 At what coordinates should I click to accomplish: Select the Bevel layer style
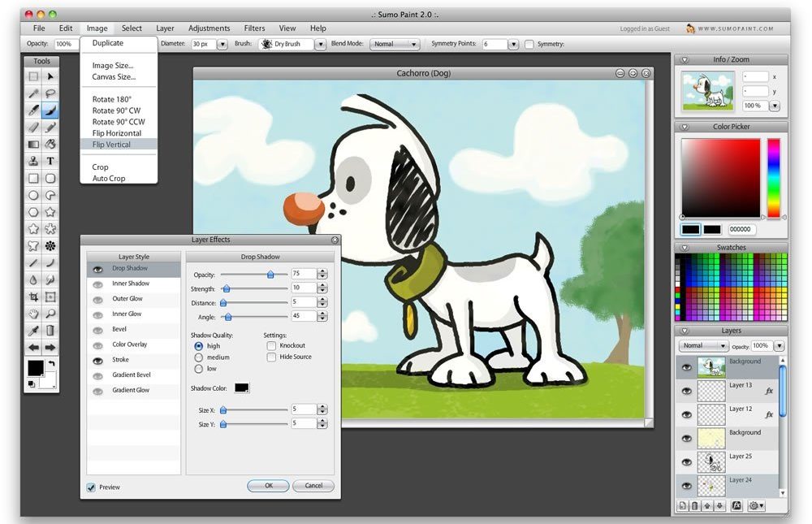click(134, 330)
